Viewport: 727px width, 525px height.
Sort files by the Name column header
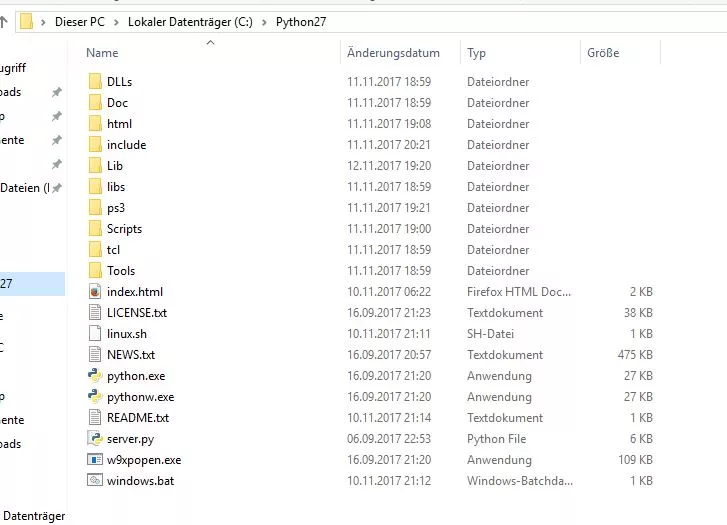point(102,53)
